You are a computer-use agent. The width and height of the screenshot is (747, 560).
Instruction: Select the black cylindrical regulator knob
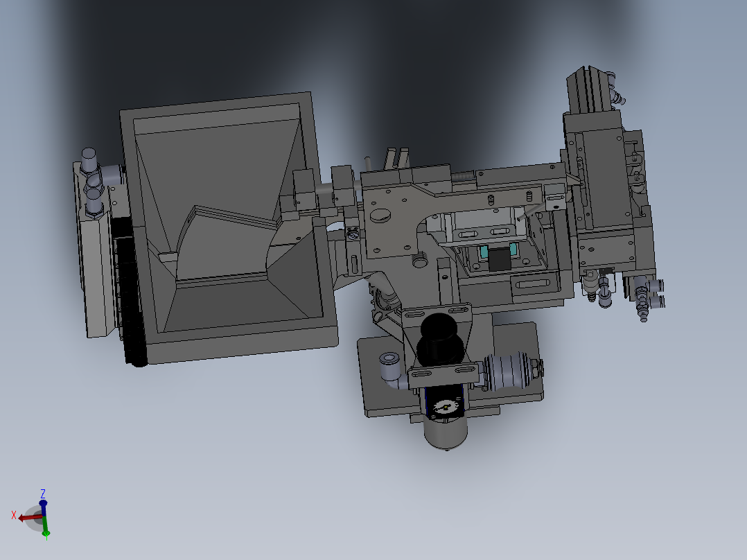(x=439, y=340)
